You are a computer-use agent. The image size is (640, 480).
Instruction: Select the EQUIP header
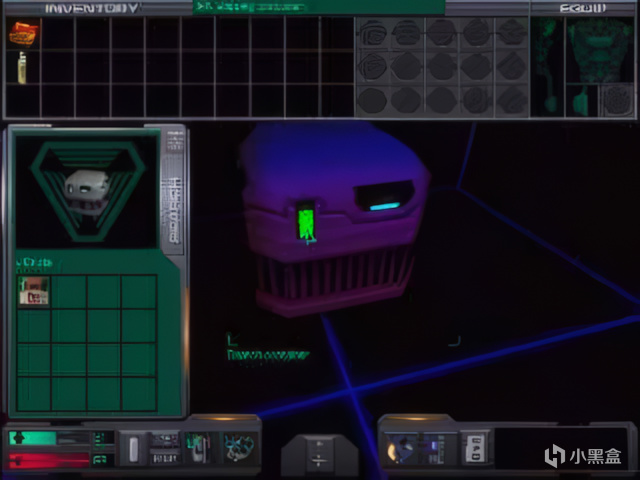(582, 8)
